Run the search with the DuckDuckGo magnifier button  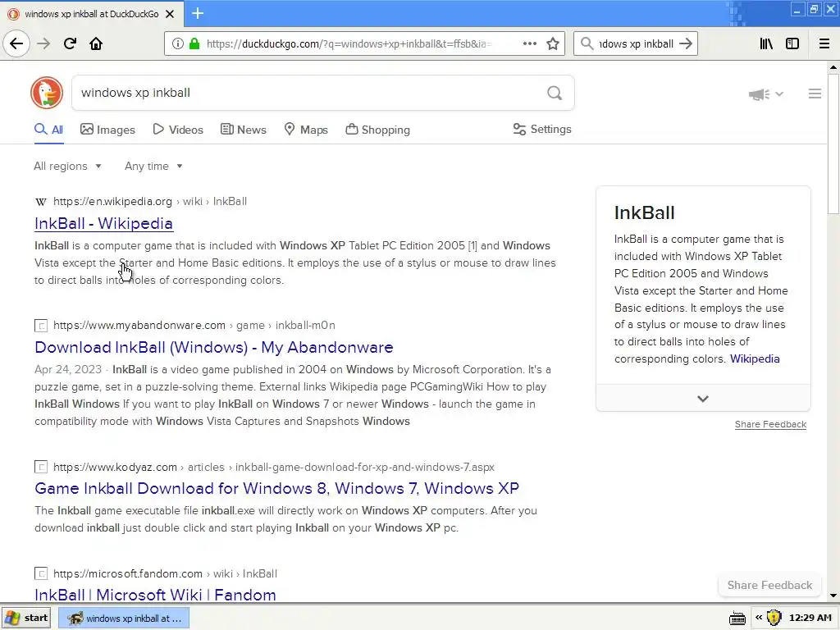pyautogui.click(x=555, y=93)
